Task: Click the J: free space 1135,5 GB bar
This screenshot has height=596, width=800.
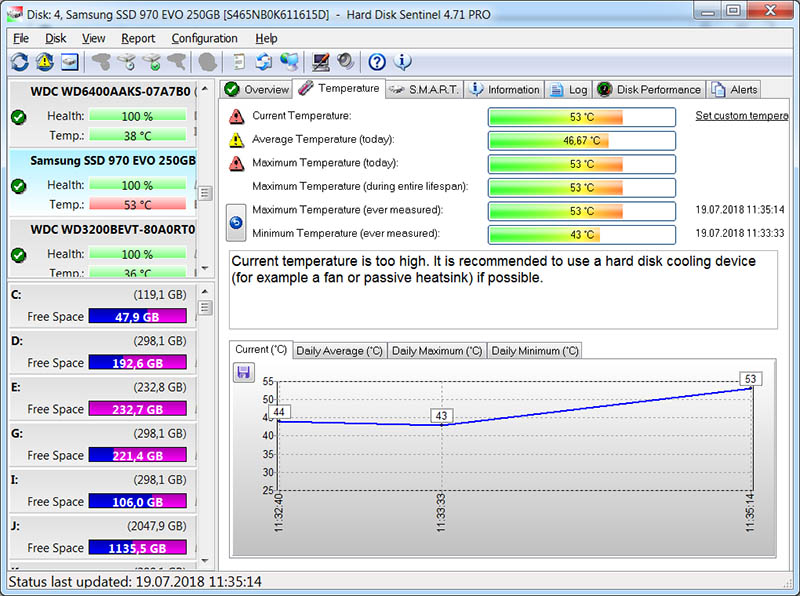Action: pyautogui.click(x=137, y=548)
